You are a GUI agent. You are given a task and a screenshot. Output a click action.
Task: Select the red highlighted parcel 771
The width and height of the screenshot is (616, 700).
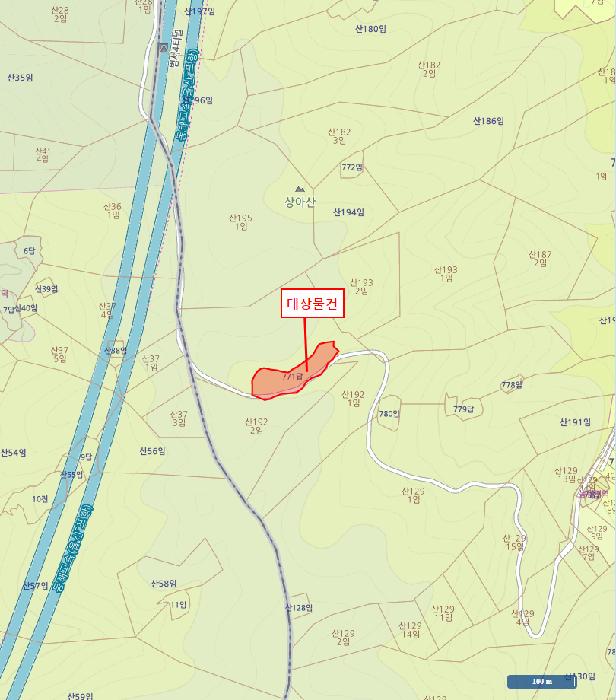click(295, 372)
